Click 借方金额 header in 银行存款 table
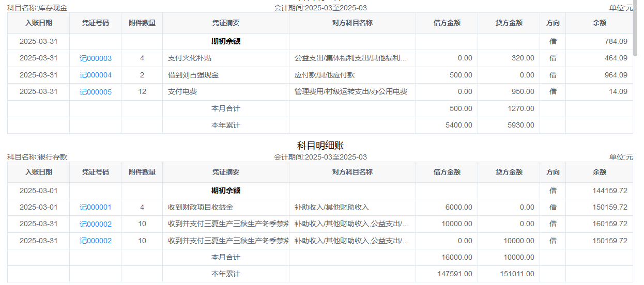Image resolution: width=644 pixels, height=285 pixels. [447, 172]
